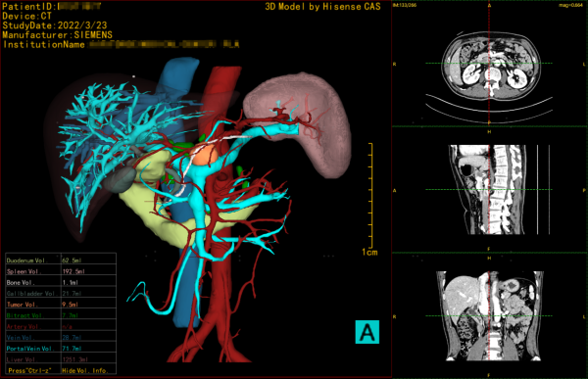Click Hide Vol. Info. text
Image resolution: width=588 pixels, height=379 pixels.
(x=84, y=370)
